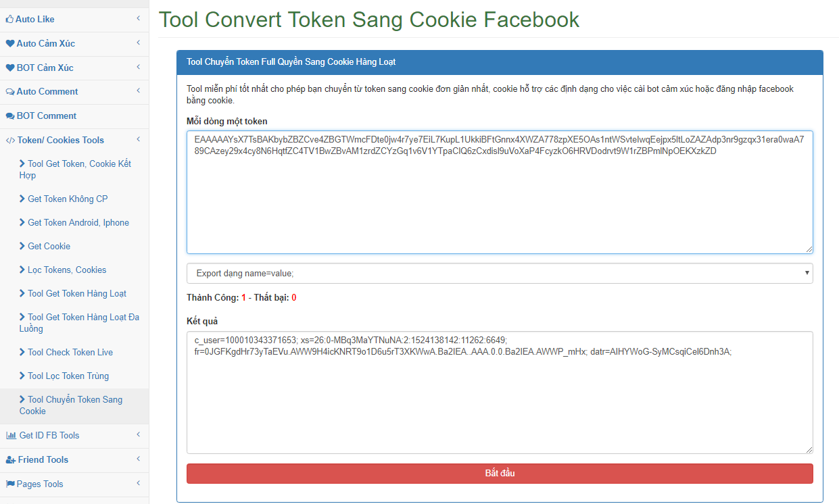Click the red Bắt đầu button
Viewport: 839px width, 504px height.
500,474
